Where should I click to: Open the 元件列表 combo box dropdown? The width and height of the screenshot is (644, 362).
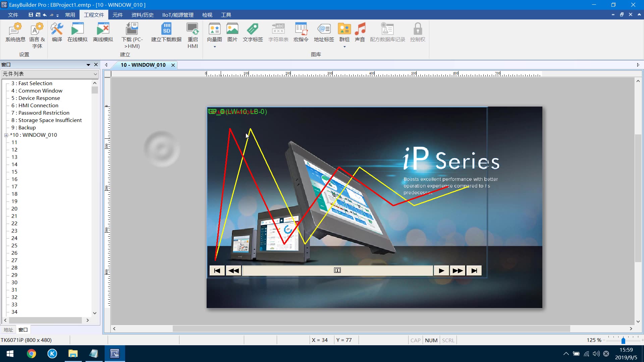(95, 74)
